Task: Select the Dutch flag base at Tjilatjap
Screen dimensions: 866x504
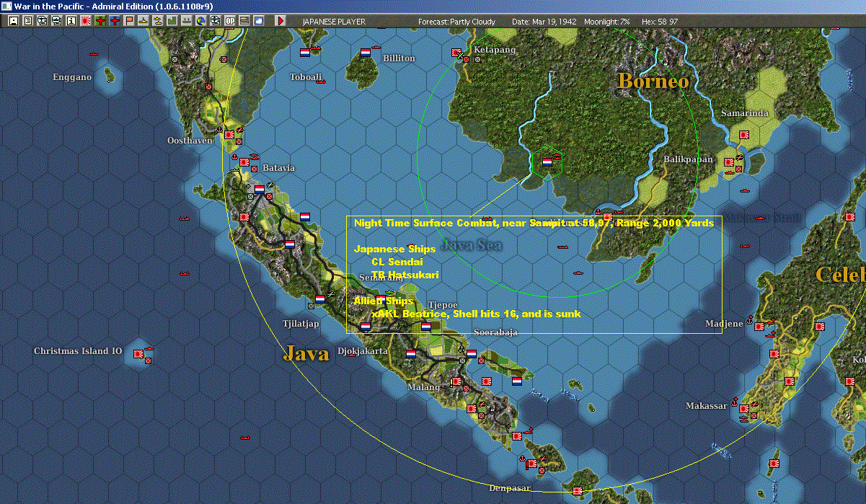Action: pos(319,299)
